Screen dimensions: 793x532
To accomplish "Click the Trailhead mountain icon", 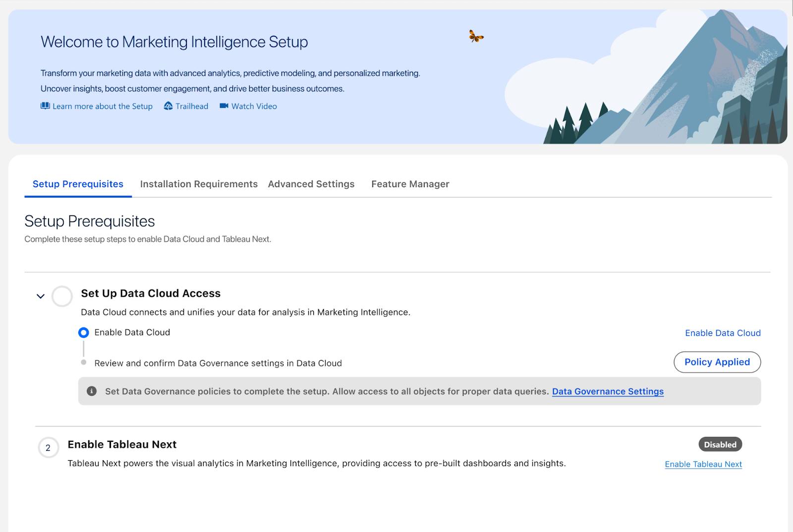I will pos(169,106).
